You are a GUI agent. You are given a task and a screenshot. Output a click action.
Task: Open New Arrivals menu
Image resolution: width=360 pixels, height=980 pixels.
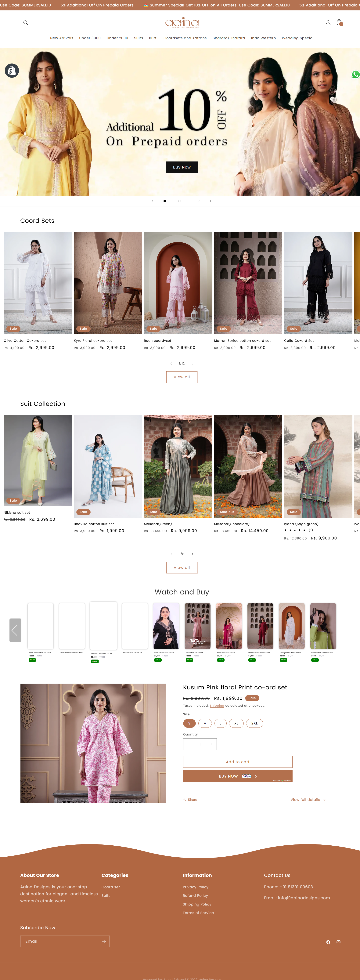click(62, 38)
